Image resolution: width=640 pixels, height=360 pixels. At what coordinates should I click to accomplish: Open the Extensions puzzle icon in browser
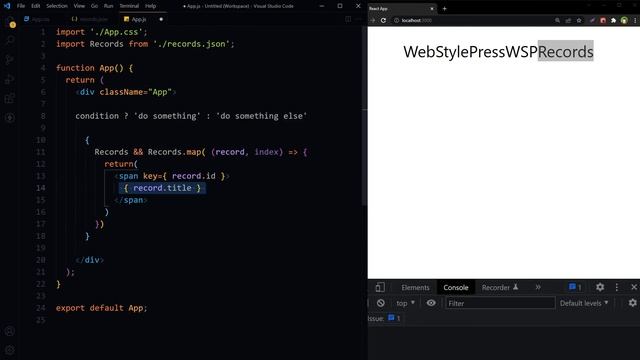(613, 20)
